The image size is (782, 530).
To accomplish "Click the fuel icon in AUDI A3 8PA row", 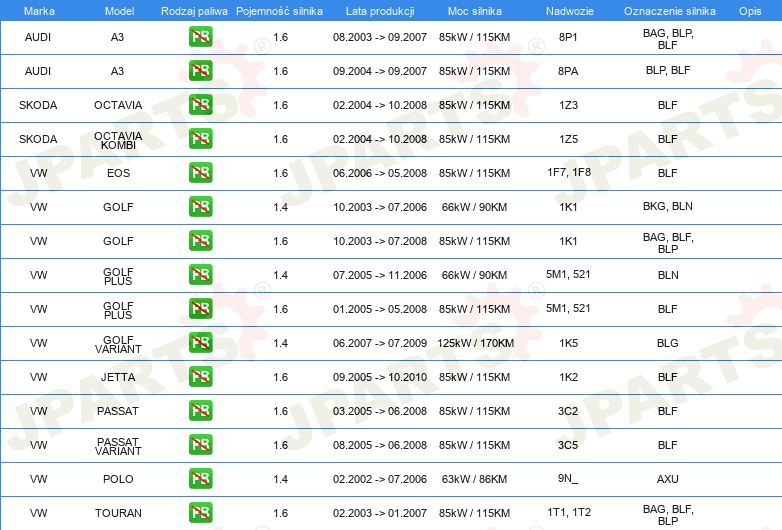I will [200, 71].
